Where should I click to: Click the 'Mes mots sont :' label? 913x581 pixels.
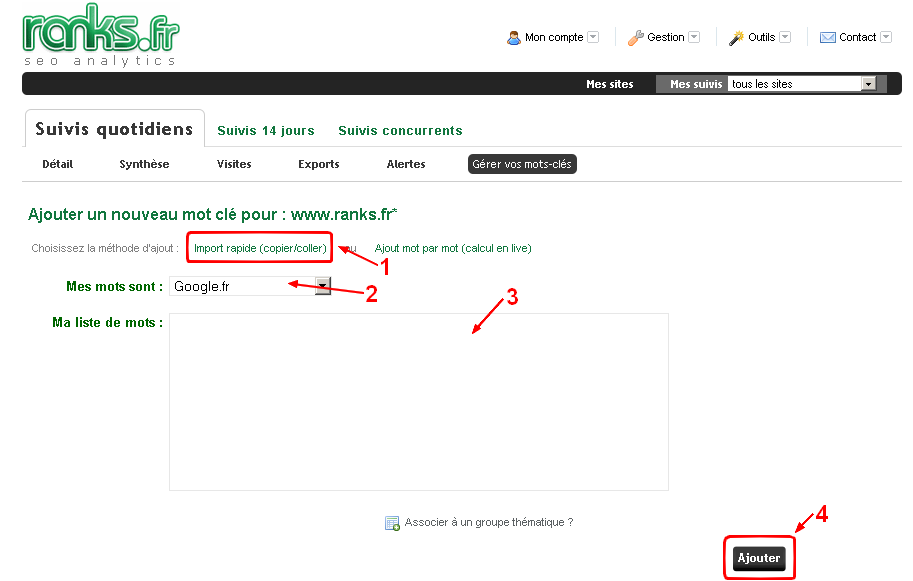click(x=114, y=286)
